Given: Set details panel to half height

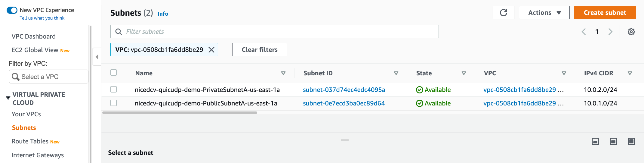Looking at the screenshot, I should [613, 141].
